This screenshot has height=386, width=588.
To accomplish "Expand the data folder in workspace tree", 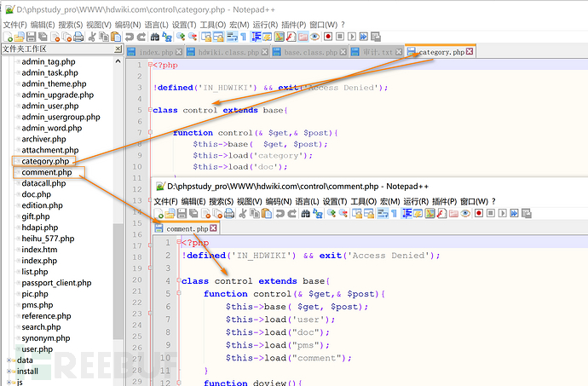I will point(9,360).
